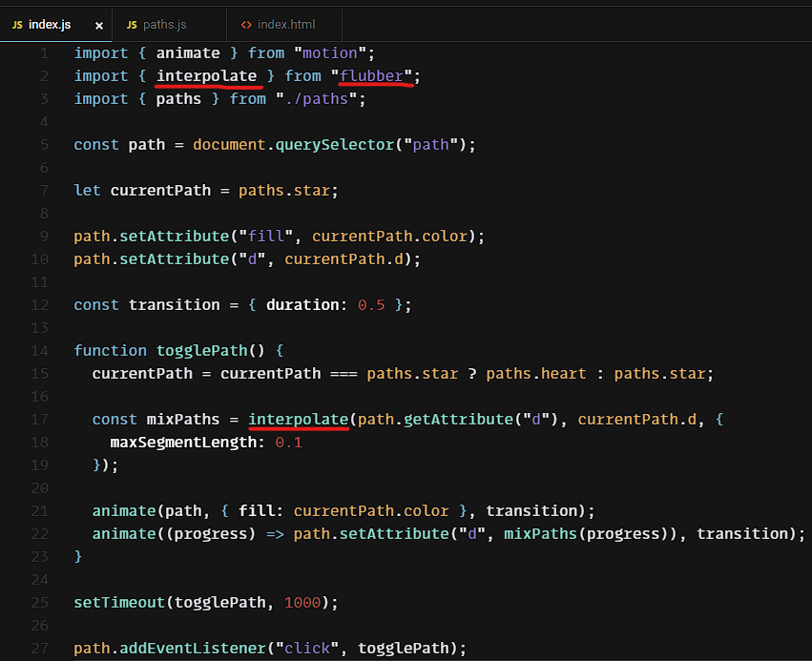The image size is (812, 661).
Task: Click the "./paths" import path on line 3
Action: click(x=321, y=98)
